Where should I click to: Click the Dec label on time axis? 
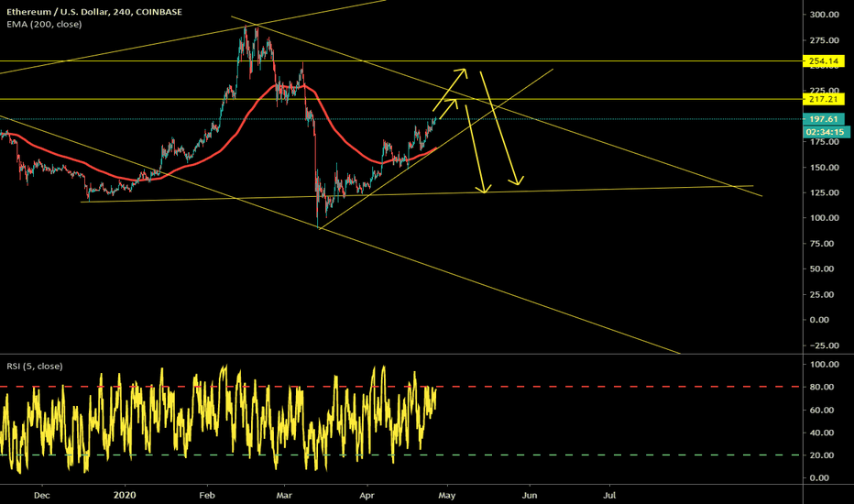tap(42, 495)
